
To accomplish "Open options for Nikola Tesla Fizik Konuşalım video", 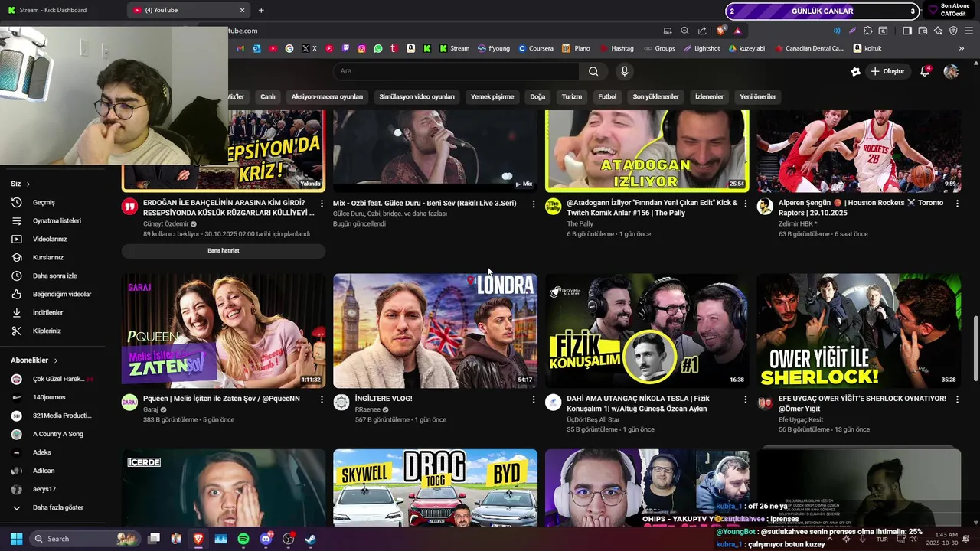I will [745, 399].
